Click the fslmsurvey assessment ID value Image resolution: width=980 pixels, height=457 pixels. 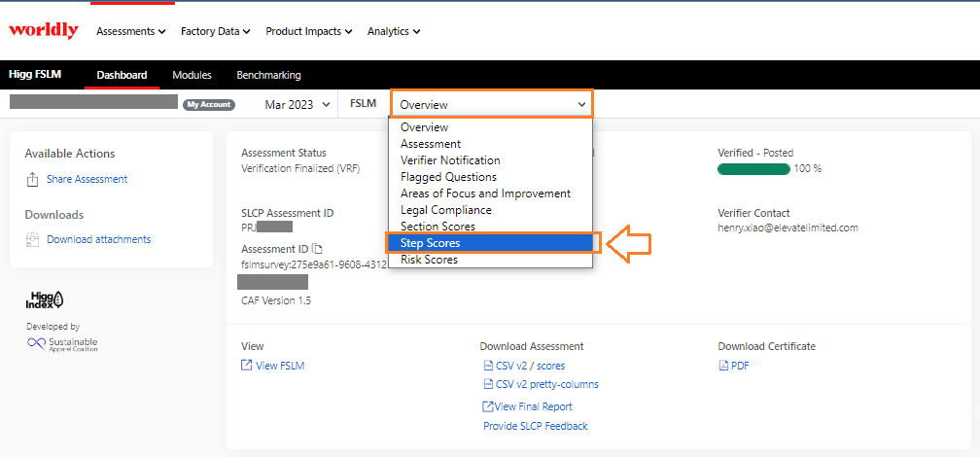tap(314, 265)
